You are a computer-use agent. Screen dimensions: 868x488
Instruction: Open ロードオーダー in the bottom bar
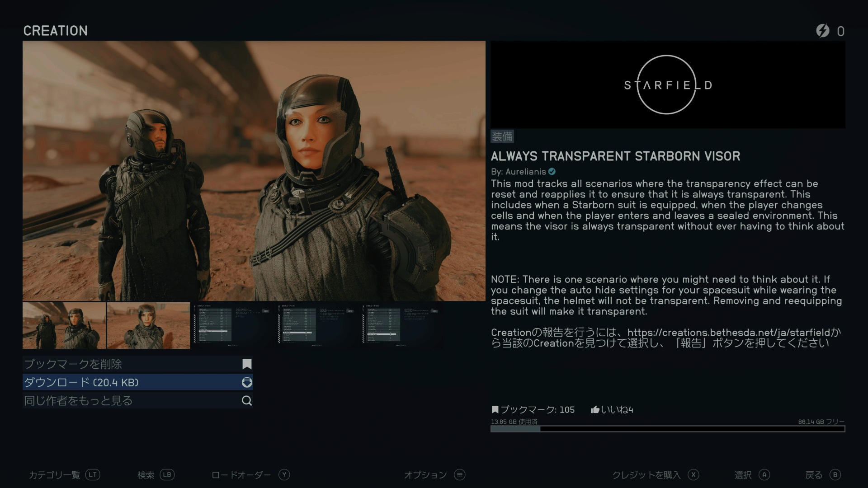[241, 475]
